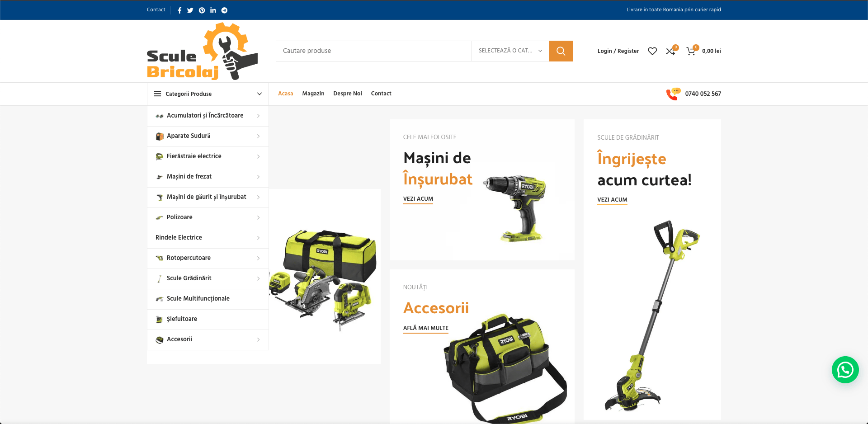
Task: Go to the Acasa menu item
Action: coord(285,94)
